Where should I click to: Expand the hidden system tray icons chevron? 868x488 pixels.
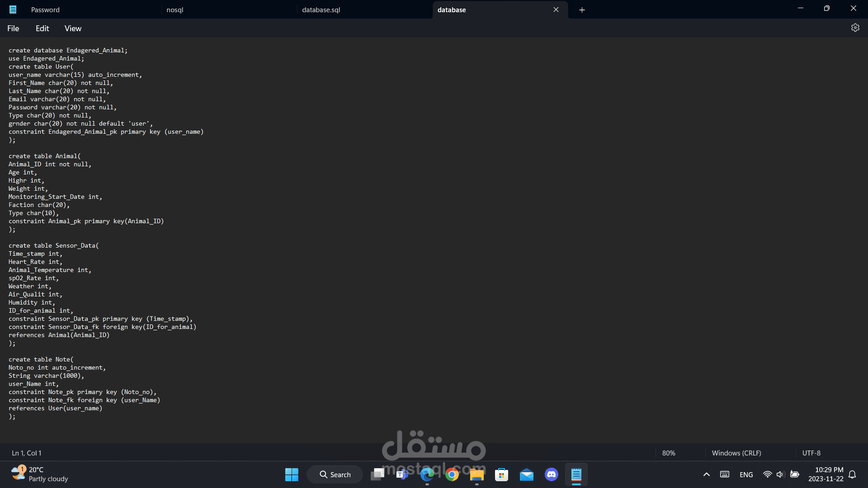click(706, 474)
